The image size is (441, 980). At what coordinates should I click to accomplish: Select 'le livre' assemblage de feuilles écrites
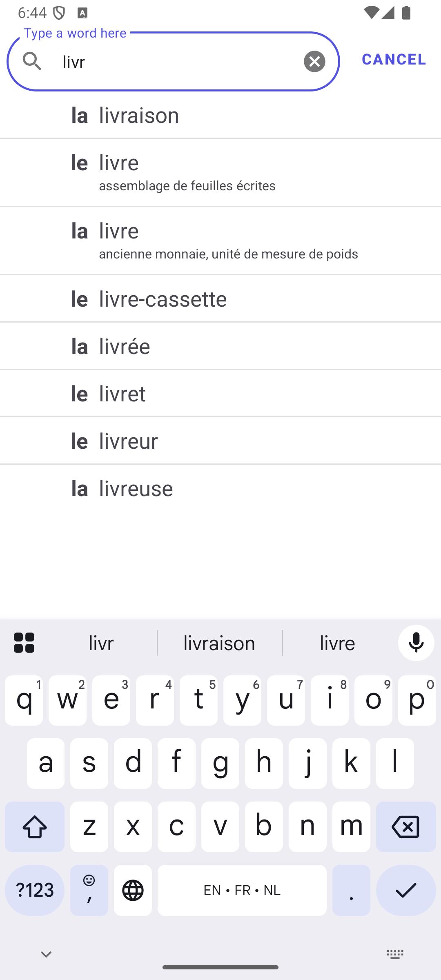[220, 172]
